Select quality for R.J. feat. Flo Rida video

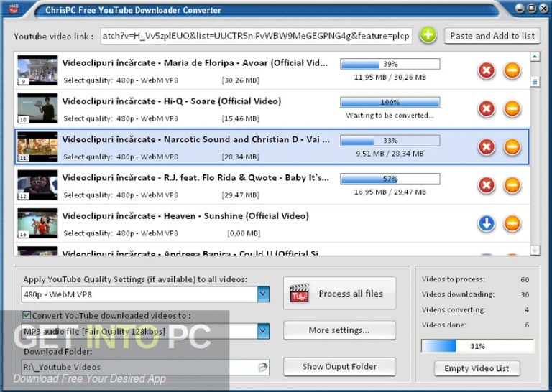[x=147, y=195]
